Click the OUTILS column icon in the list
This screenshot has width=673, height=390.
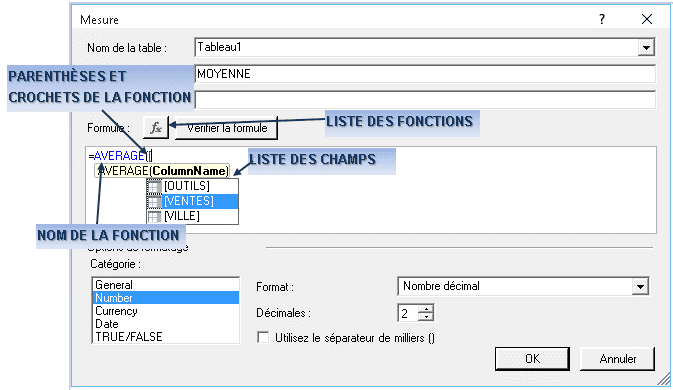pyautogui.click(x=155, y=187)
